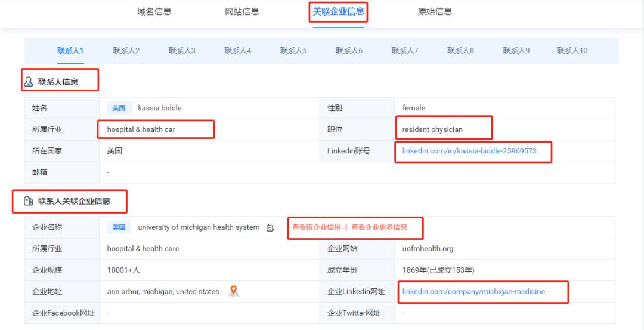Click the 企业规模 label

pyautogui.click(x=47, y=270)
